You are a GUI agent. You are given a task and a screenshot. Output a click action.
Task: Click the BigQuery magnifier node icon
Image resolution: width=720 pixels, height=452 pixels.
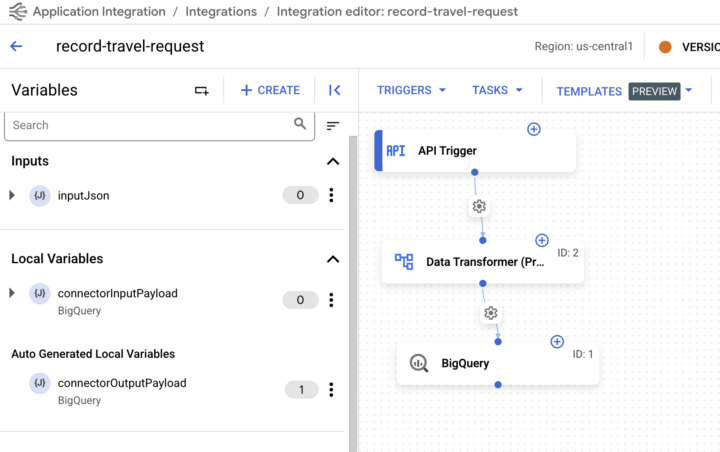point(419,363)
